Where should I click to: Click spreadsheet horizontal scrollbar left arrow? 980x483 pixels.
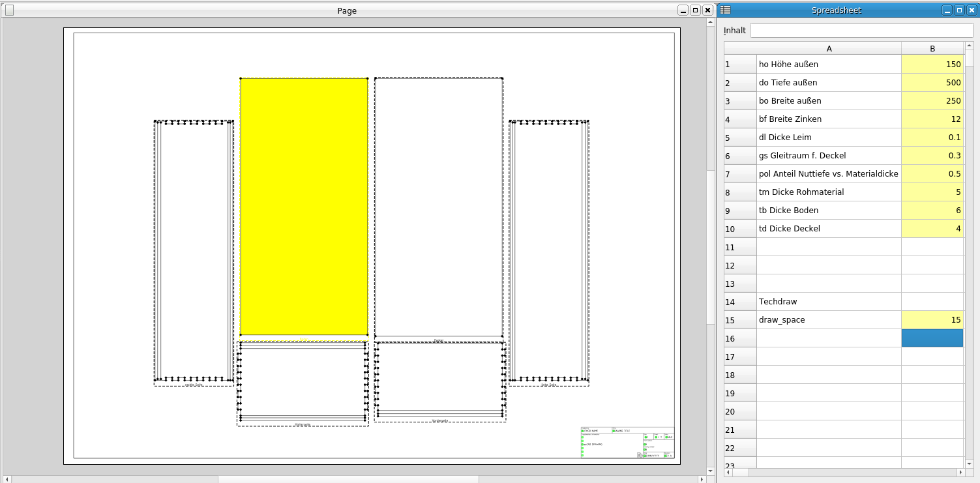(728, 472)
